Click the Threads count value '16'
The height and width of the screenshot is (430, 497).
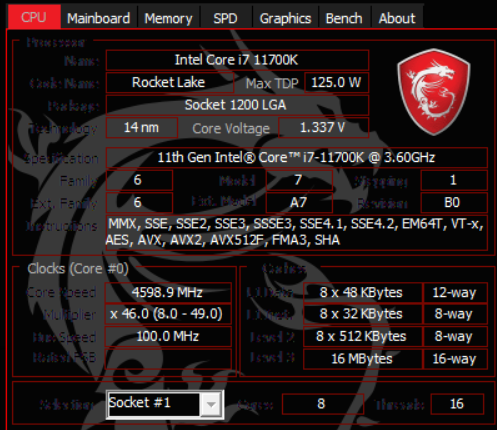click(x=457, y=404)
